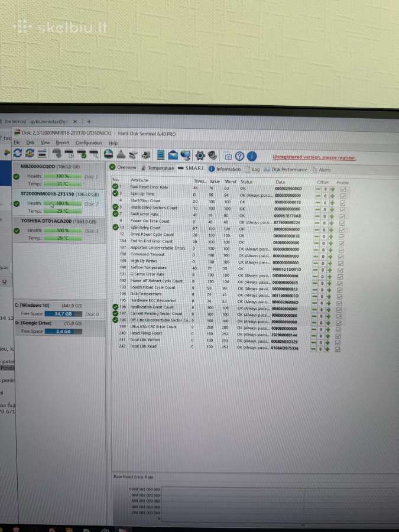Toggle Enable checkbox for Power On Time Count
Image resolution: width=399 pixels, height=532 pixels.
point(342,223)
